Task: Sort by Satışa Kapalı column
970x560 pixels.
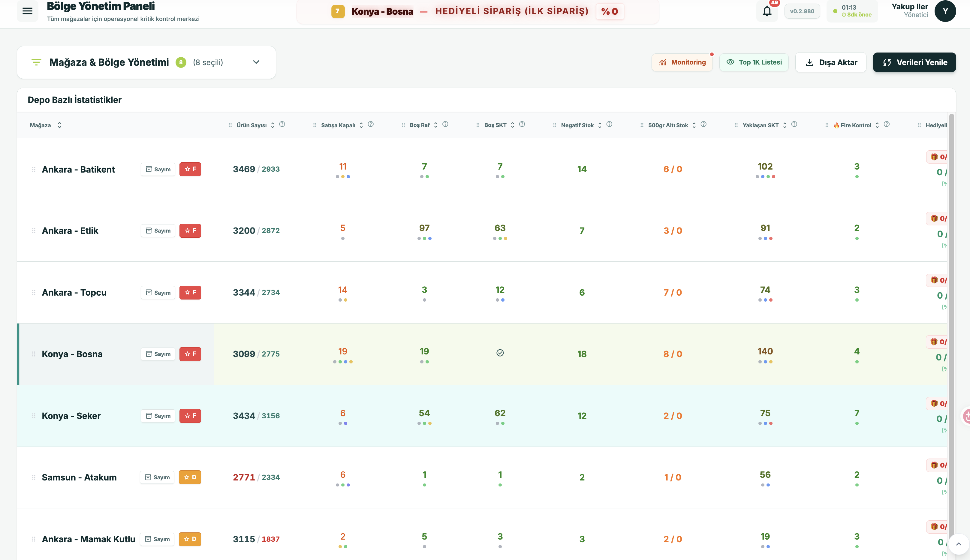Action: point(361,125)
